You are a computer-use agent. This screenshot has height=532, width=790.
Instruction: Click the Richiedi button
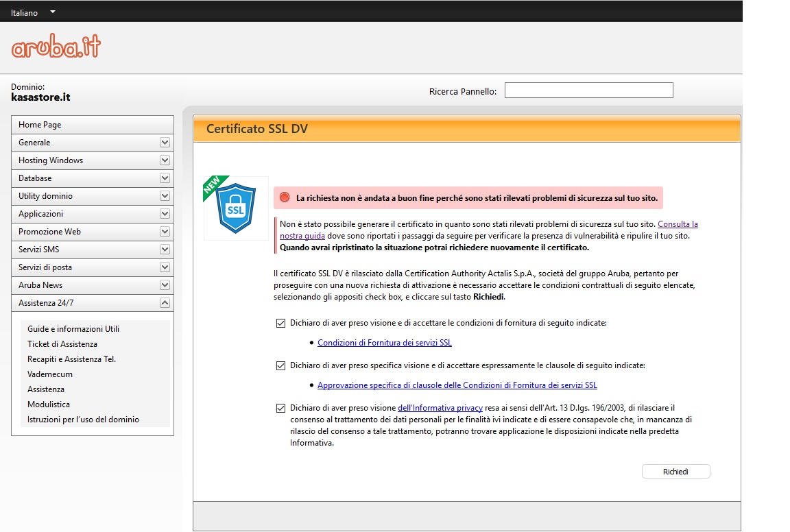(x=675, y=472)
